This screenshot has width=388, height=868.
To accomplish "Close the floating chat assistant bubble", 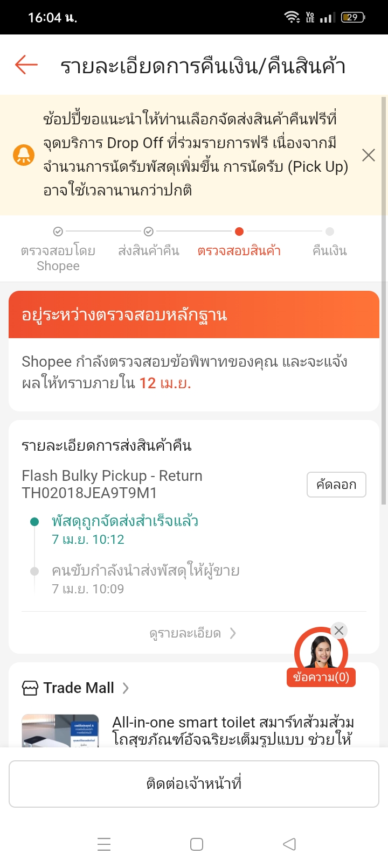I will 338,631.
